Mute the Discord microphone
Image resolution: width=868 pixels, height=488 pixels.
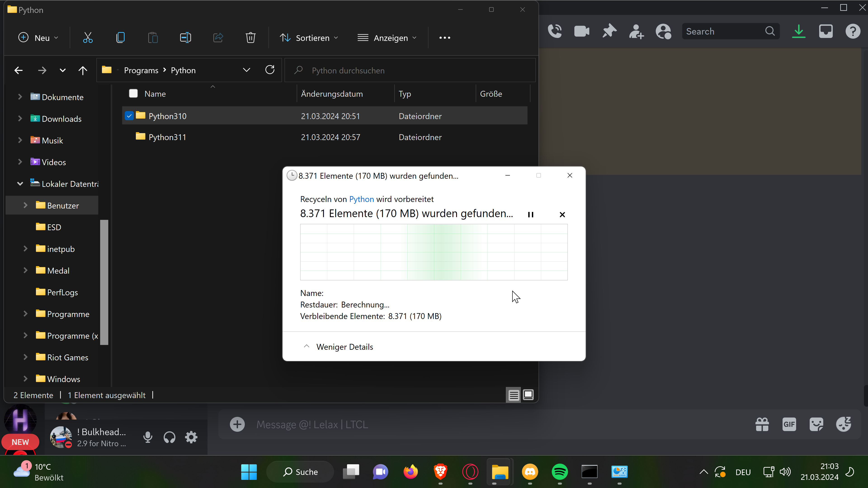pos(148,437)
